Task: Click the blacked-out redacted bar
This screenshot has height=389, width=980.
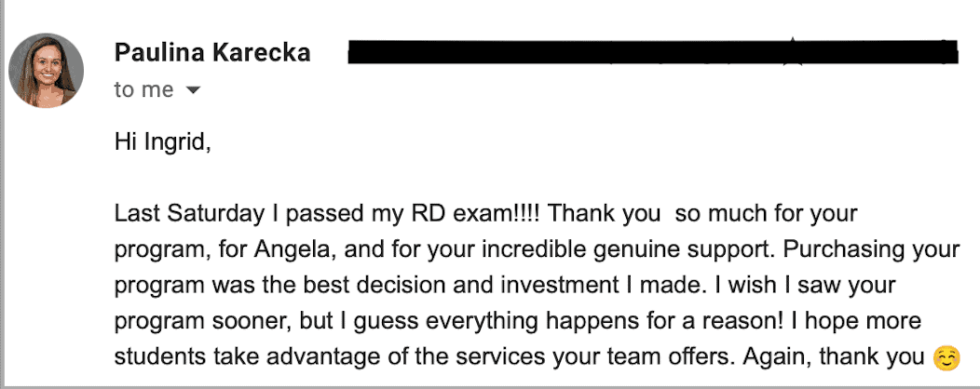Action: (652, 52)
